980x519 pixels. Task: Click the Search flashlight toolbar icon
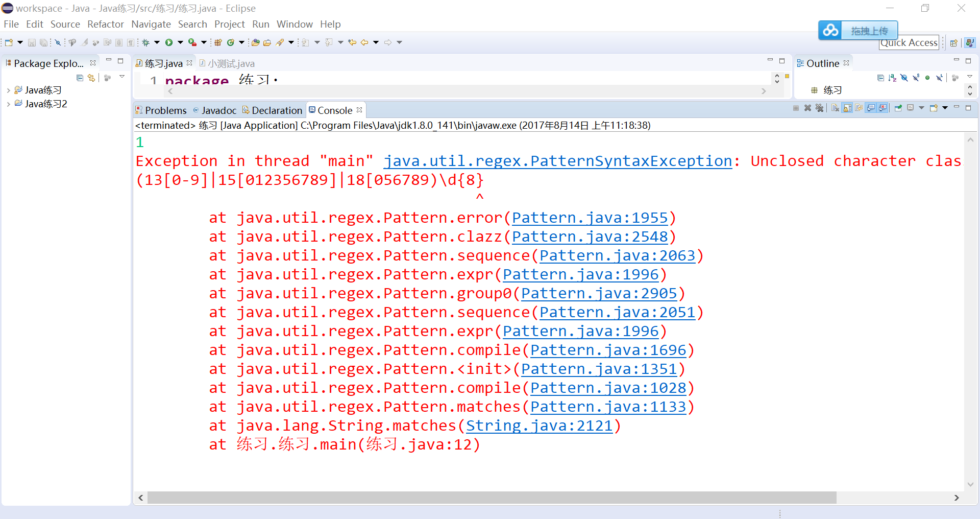(280, 42)
